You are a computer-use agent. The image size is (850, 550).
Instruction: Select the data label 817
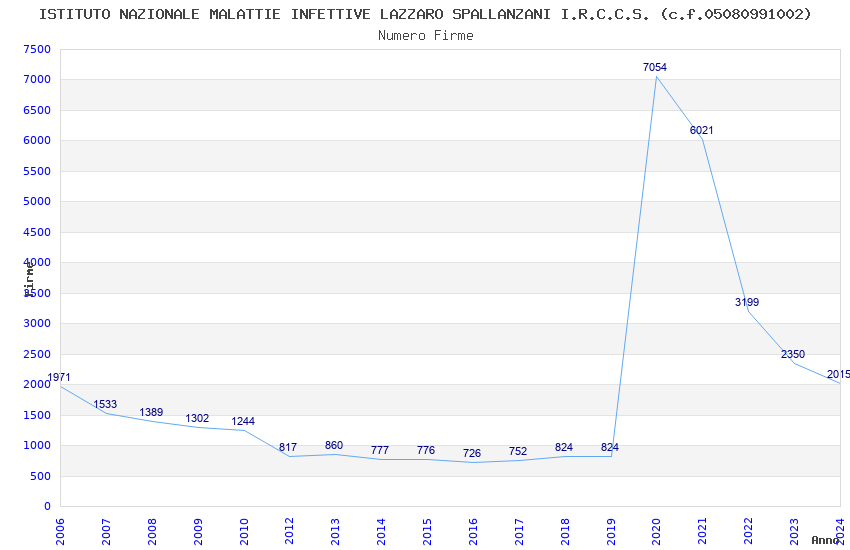288,448
